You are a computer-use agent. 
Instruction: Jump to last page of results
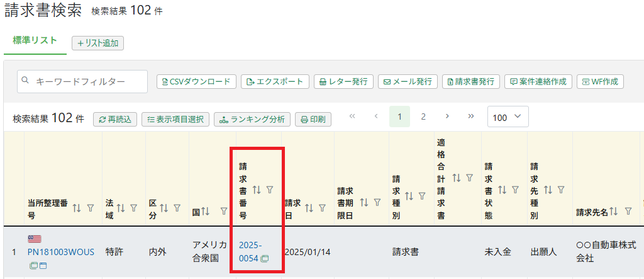pos(470,117)
